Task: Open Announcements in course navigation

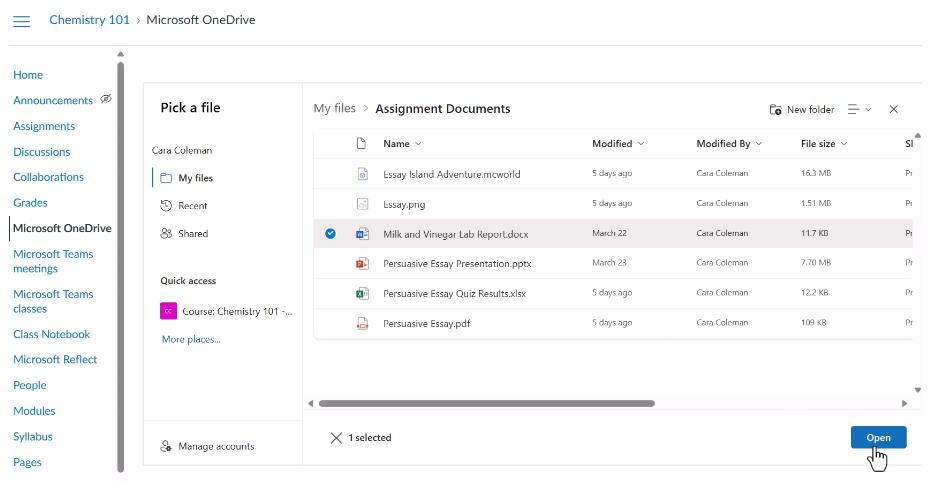Action: 53,100
